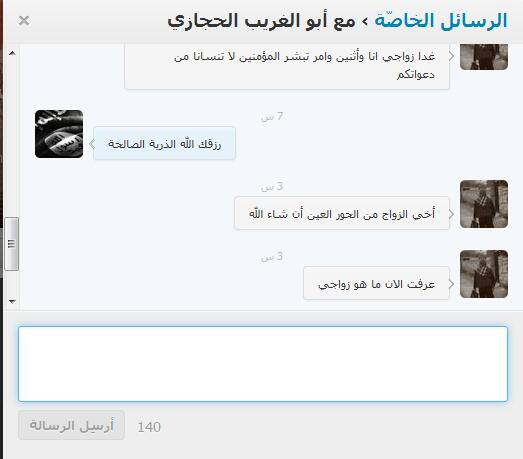This screenshot has width=523, height=459.
Task: Click the timestamp above أخي الزواج message
Action: click(272, 186)
